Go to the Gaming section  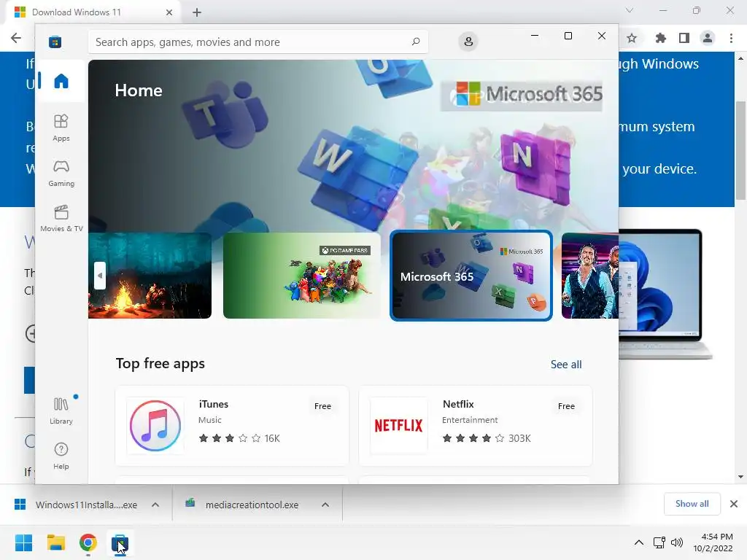[61, 174]
